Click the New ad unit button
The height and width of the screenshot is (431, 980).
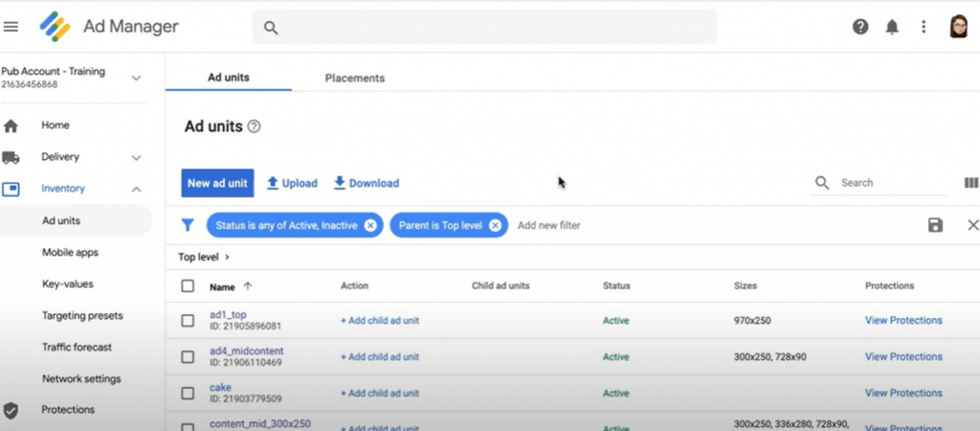tap(217, 183)
